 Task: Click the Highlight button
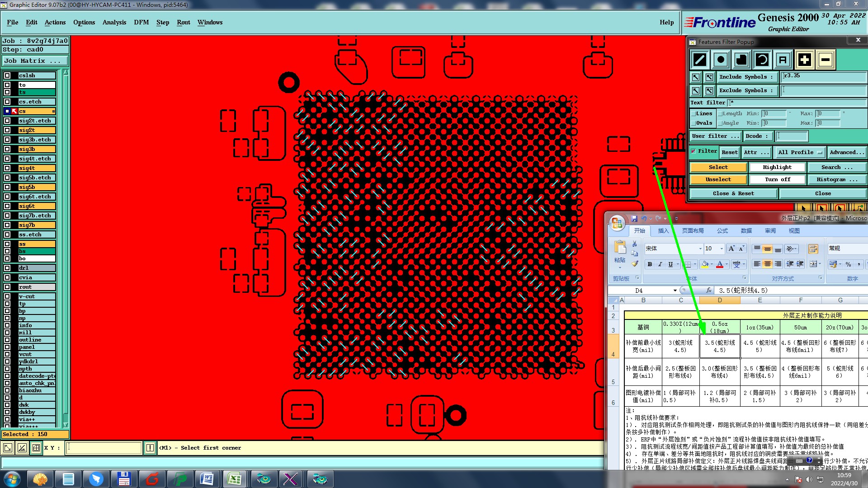(x=777, y=167)
